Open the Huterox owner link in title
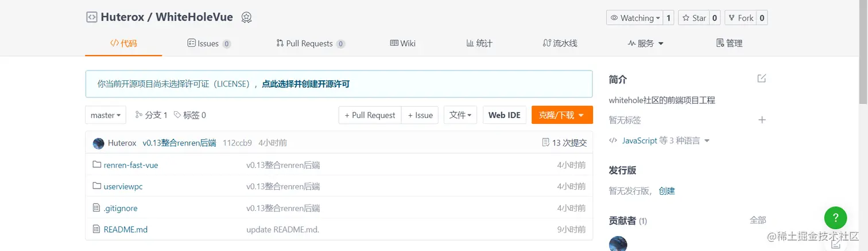Image resolution: width=868 pixels, height=251 pixels. pyautogui.click(x=122, y=17)
